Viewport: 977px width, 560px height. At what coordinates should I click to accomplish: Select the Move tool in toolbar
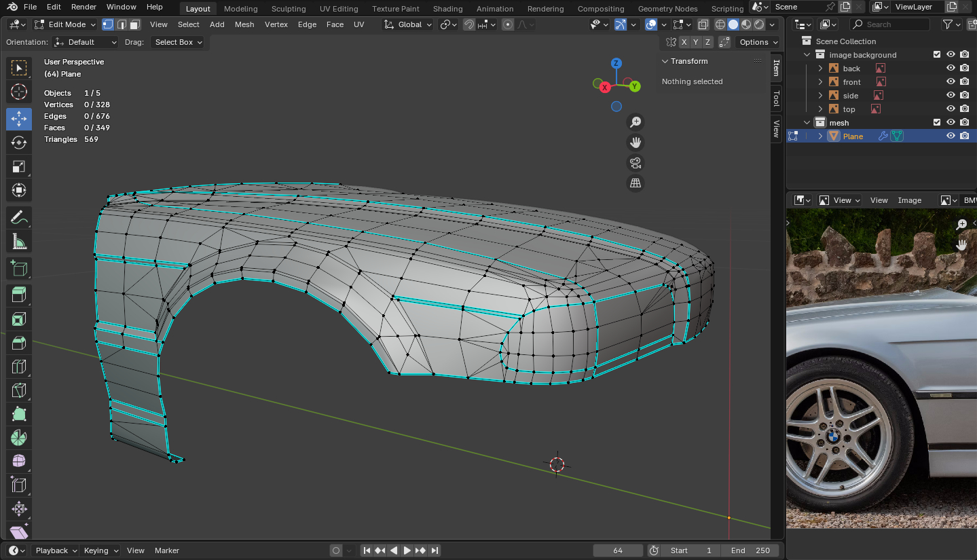click(x=19, y=119)
